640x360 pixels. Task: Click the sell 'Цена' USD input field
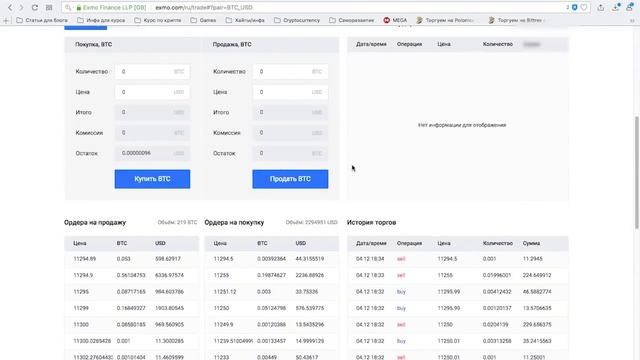pyautogui.click(x=290, y=92)
